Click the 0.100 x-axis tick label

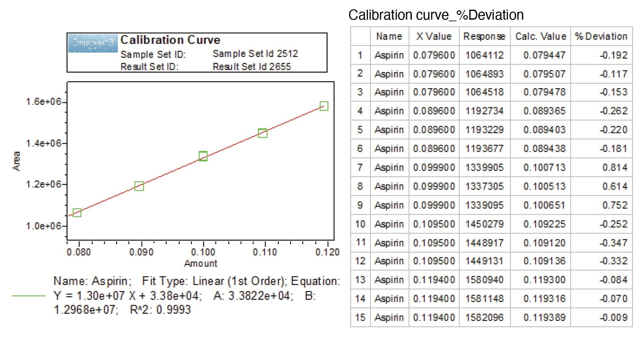coord(203,252)
